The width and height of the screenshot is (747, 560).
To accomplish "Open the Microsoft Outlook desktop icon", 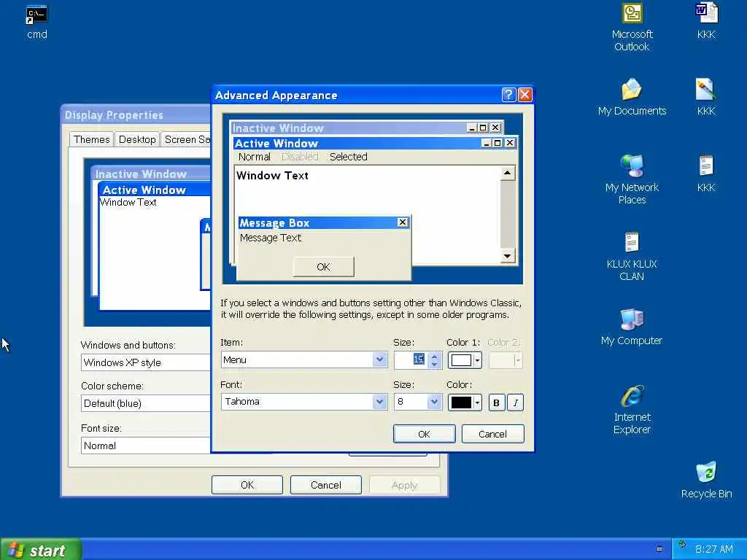I will point(632,14).
